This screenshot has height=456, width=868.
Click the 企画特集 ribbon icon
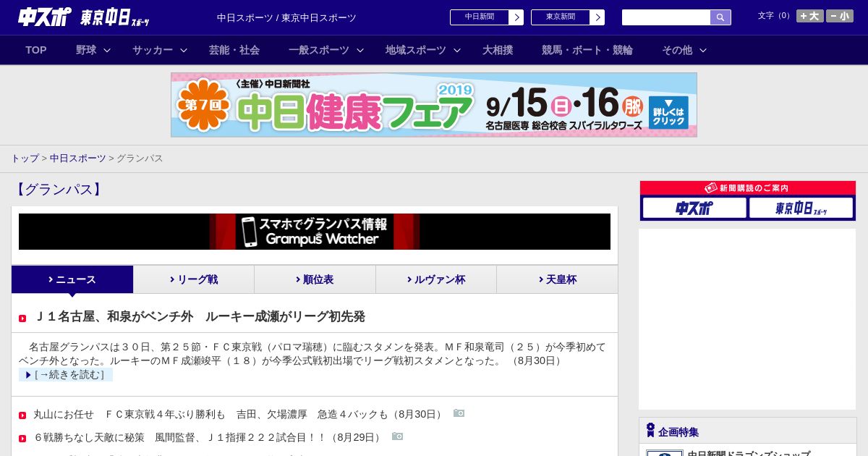(x=650, y=431)
